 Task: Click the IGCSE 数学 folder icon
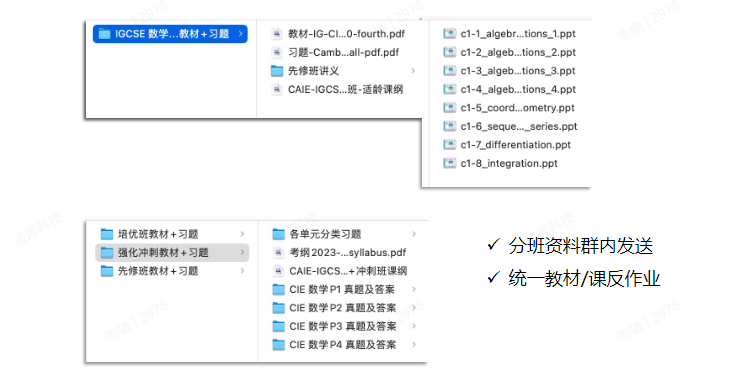point(104,34)
